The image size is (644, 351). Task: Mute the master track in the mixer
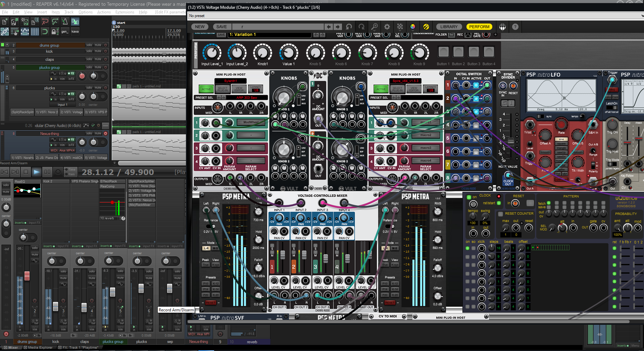click(x=6, y=192)
